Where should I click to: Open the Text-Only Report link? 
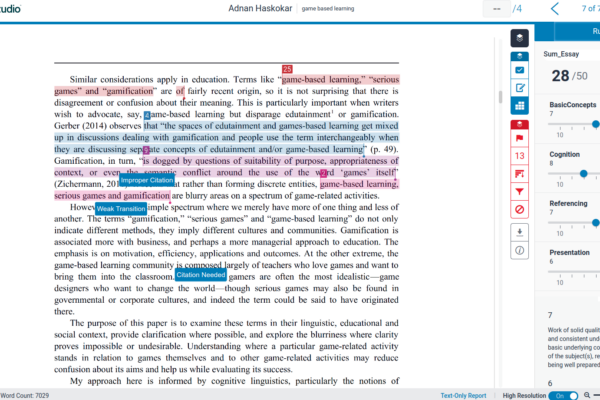pyautogui.click(x=463, y=395)
